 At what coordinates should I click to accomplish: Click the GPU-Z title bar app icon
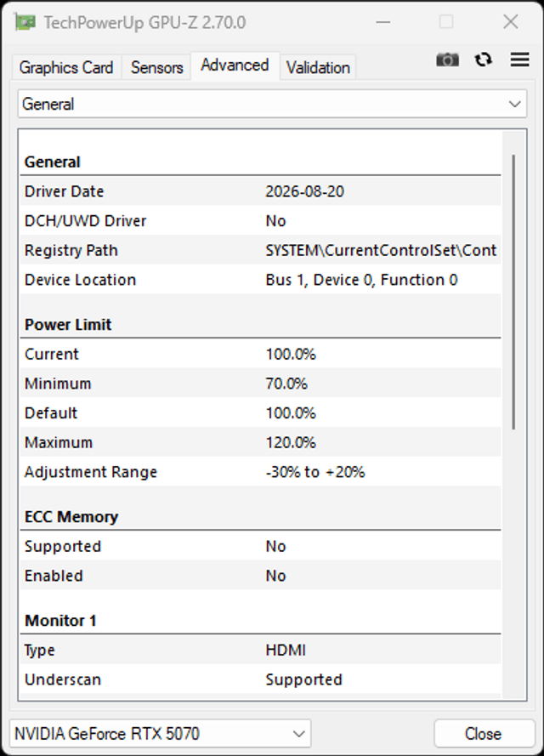point(25,22)
